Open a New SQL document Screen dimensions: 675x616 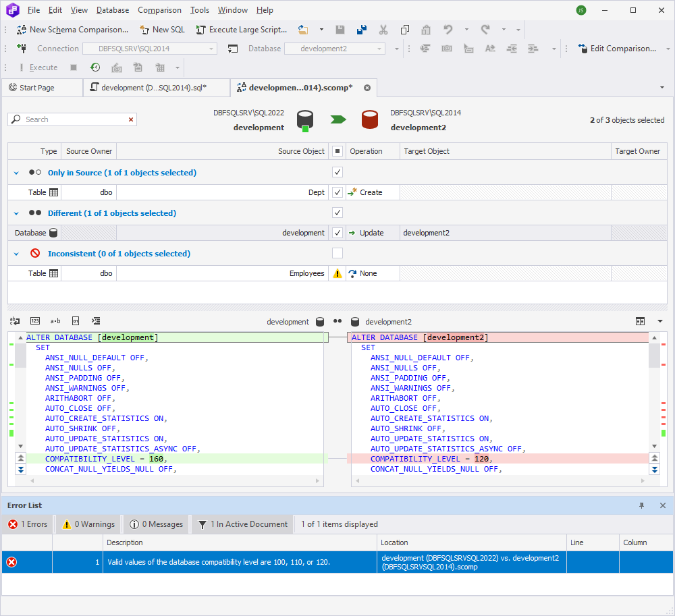[x=162, y=30]
